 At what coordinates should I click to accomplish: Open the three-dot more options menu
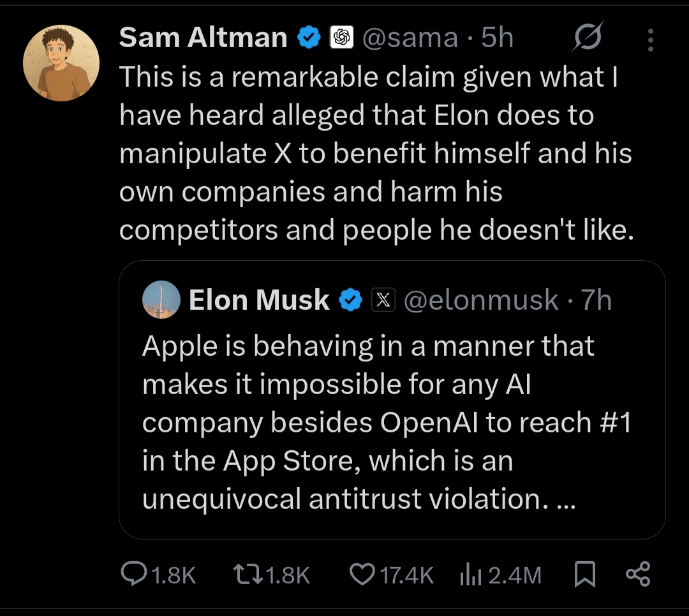point(651,40)
